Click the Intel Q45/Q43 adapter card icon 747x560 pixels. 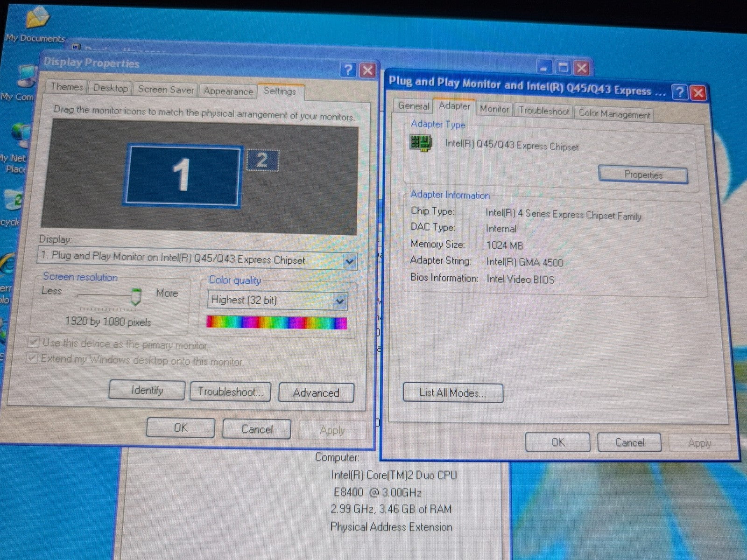click(421, 143)
